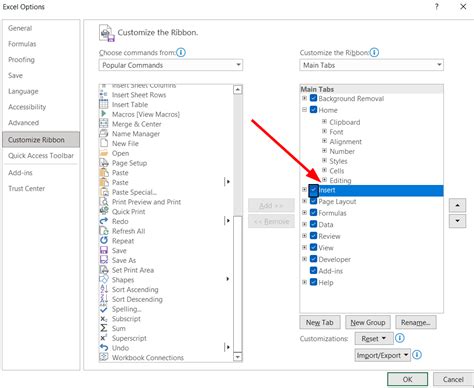Uncheck the Background Removal tab checkbox
This screenshot has width=474, height=388.
(313, 98)
